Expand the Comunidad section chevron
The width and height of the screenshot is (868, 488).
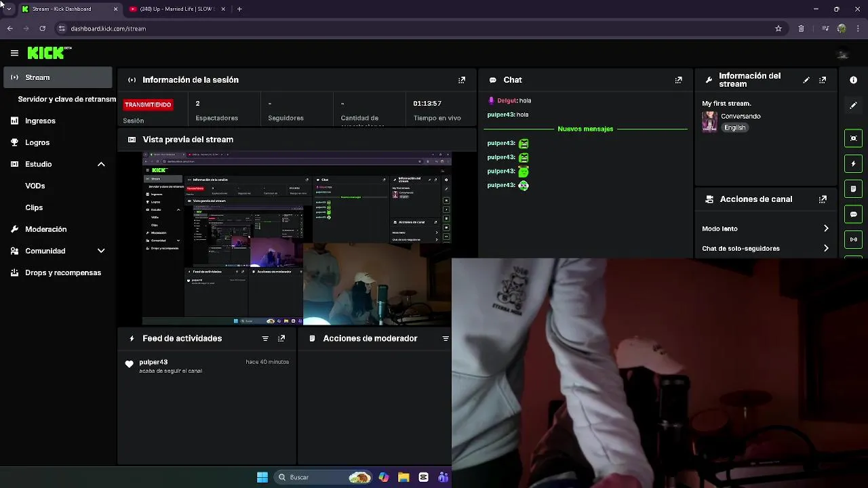click(x=101, y=251)
